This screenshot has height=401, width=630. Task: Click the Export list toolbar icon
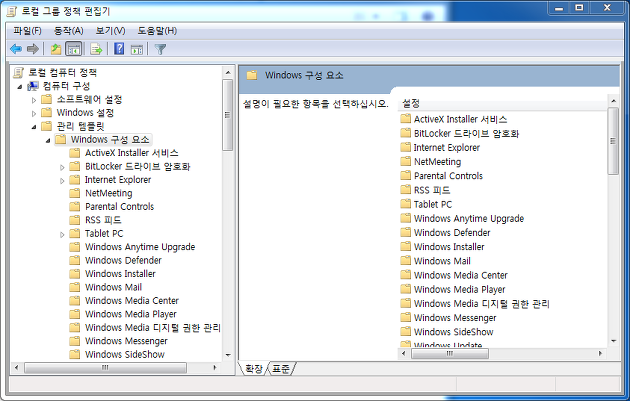(96, 49)
